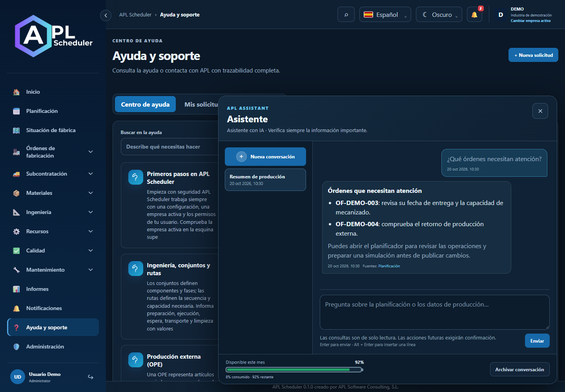The width and height of the screenshot is (565, 392).
Task: Open Informes from the sidebar
Action: 53,289
